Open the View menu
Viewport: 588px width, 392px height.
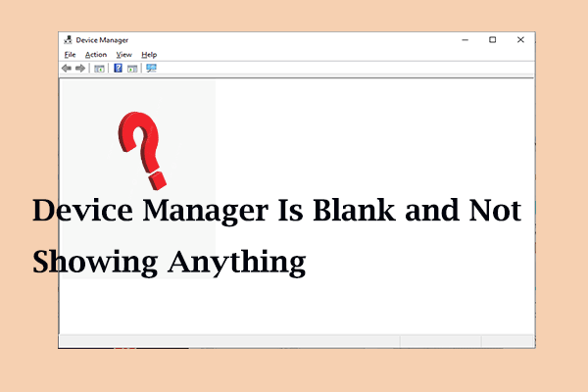click(124, 55)
